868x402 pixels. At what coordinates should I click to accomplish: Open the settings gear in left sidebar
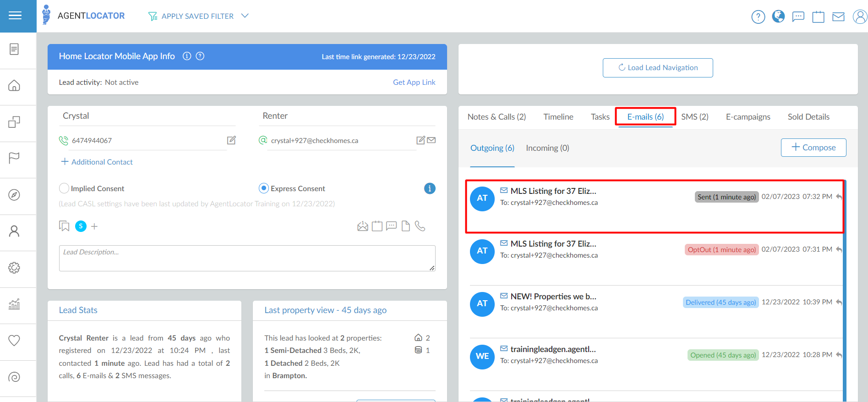pos(14,268)
